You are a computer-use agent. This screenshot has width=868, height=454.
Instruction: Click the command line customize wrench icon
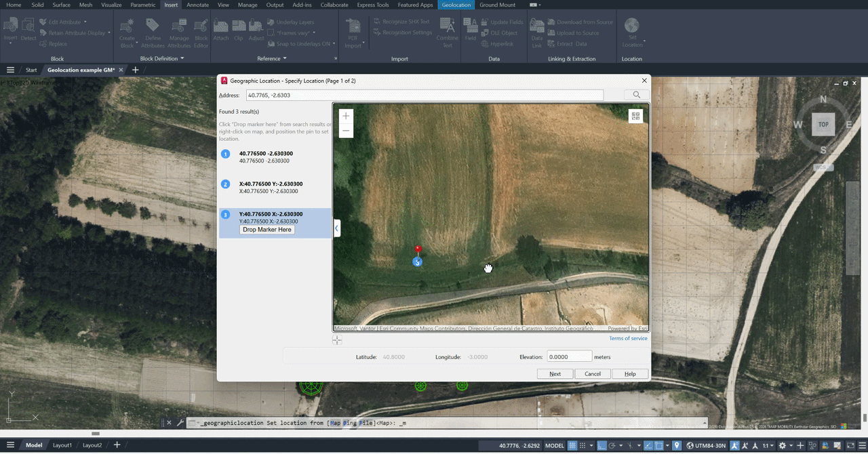click(x=180, y=423)
